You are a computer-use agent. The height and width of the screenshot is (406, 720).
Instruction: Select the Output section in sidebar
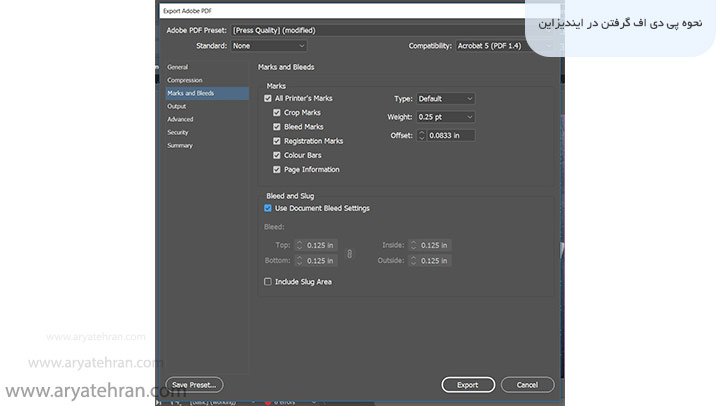[x=177, y=106]
